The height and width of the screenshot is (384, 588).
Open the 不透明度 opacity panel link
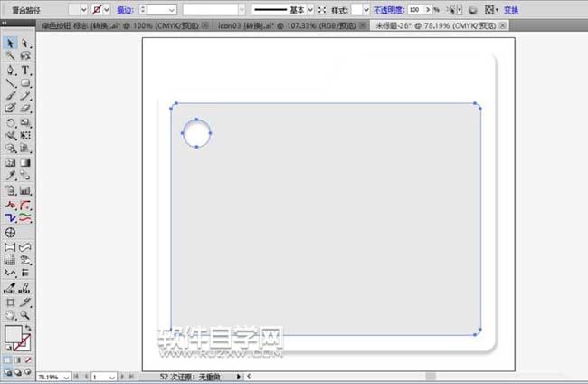[x=388, y=10]
